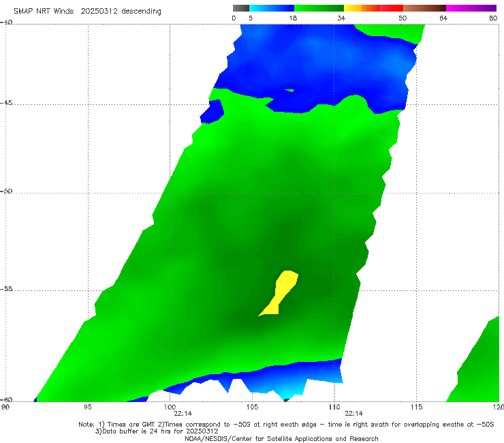Image resolution: width=504 pixels, height=443 pixels.
Task: Click the longitude label '95'
Action: (x=87, y=407)
